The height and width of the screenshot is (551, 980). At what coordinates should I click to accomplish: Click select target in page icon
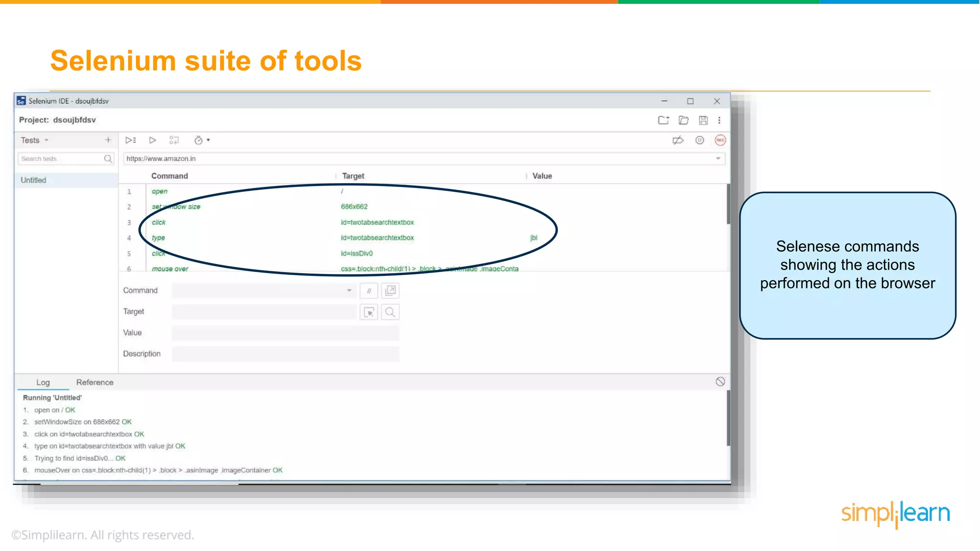coord(369,312)
